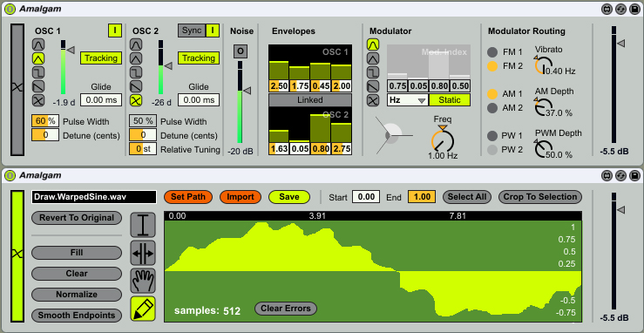This screenshot has height=333, width=644.
Task: Select OSC 1 sine waveform icon
Action: pyautogui.click(x=38, y=44)
